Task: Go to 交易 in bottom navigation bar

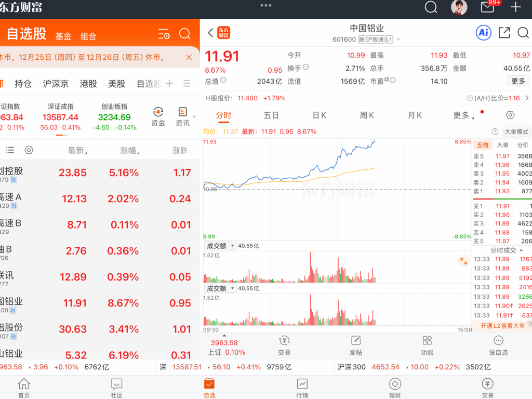Action: pyautogui.click(x=487, y=388)
